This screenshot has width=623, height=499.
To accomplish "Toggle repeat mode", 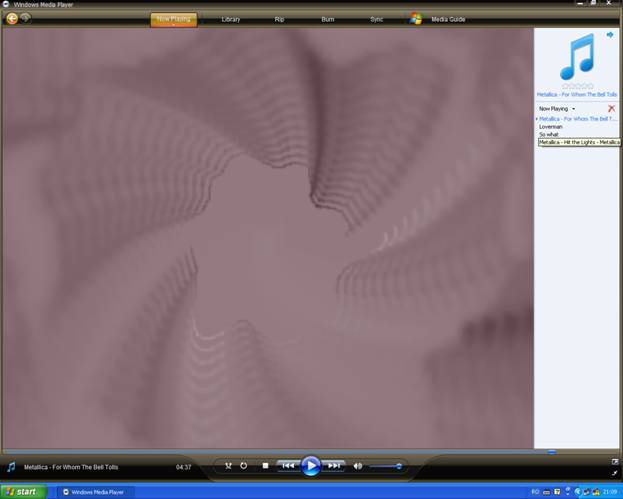I will point(244,466).
